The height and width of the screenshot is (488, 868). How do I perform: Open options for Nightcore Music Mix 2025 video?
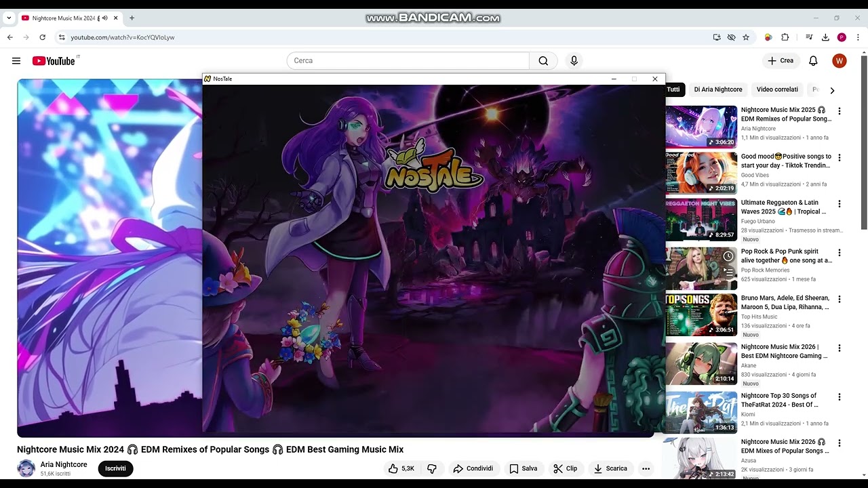[840, 111]
